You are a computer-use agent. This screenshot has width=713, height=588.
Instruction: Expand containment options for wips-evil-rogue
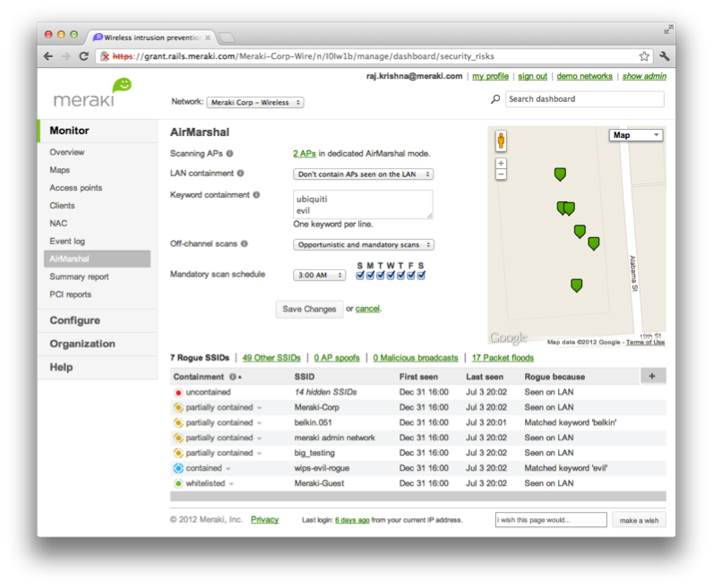tap(228, 468)
